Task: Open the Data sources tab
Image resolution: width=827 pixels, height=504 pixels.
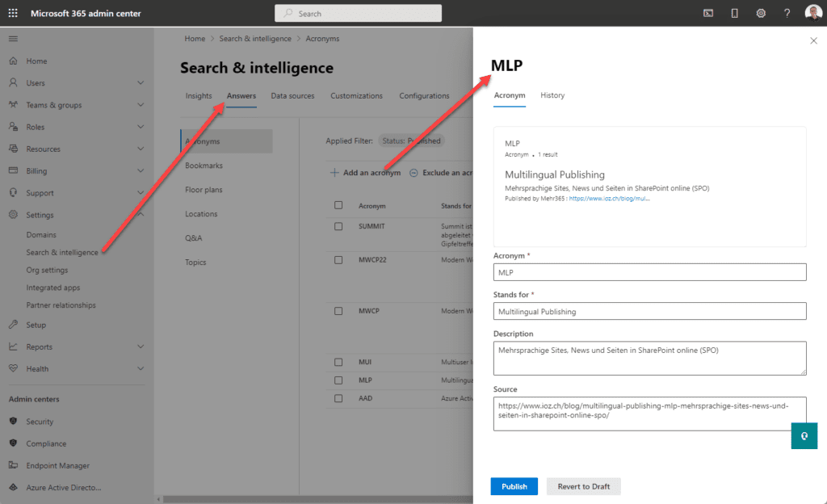Action: click(292, 96)
